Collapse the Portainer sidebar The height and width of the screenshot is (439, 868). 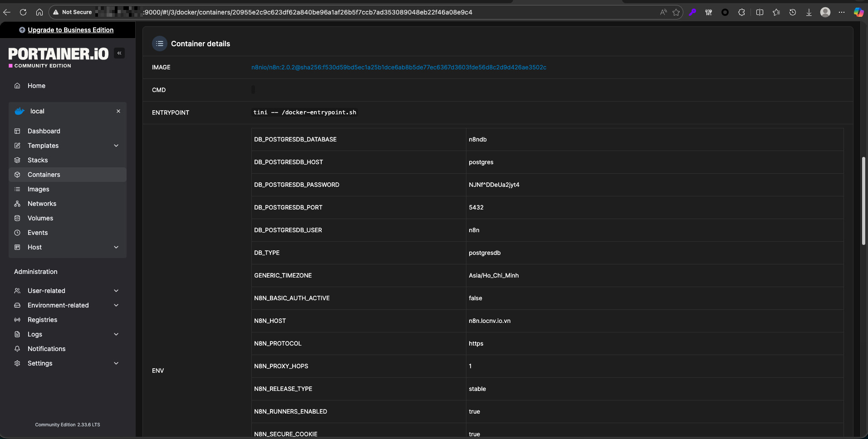point(119,53)
